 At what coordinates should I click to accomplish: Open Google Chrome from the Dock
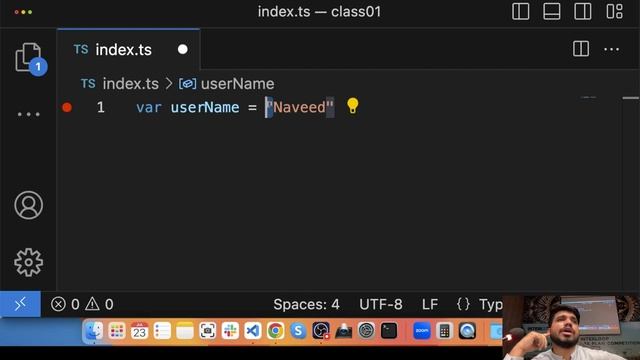pyautogui.click(x=276, y=331)
